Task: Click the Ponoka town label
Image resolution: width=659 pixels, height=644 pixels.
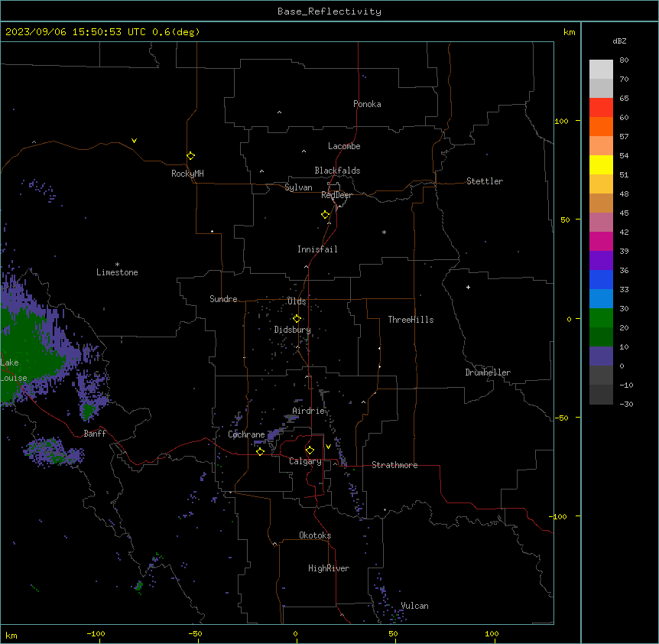Action: 367,104
